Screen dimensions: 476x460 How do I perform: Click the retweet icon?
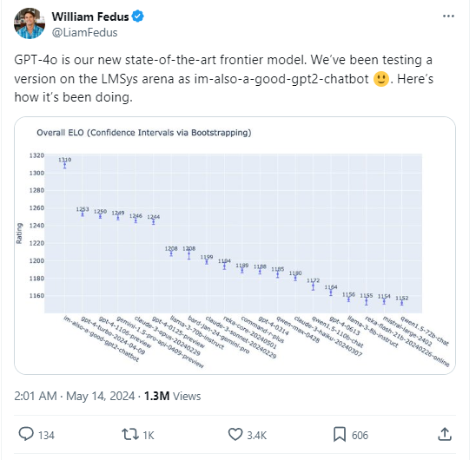point(130,435)
